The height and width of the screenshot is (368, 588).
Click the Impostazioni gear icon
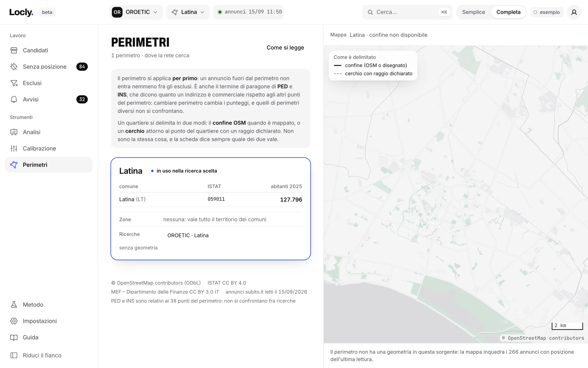click(x=14, y=321)
